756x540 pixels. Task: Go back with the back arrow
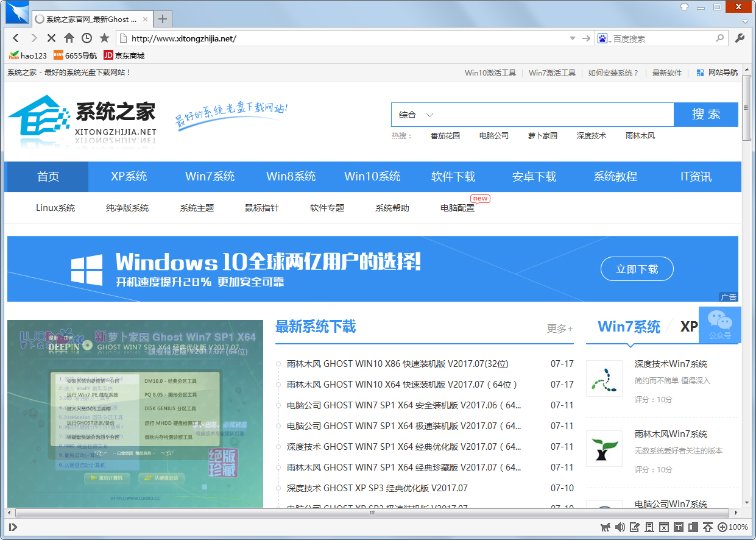tap(16, 38)
